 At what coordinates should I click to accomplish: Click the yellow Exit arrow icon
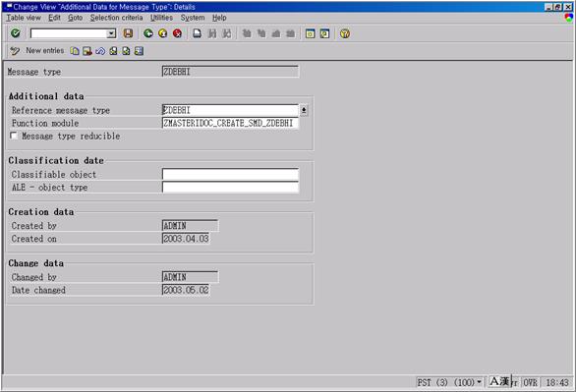[163, 33]
